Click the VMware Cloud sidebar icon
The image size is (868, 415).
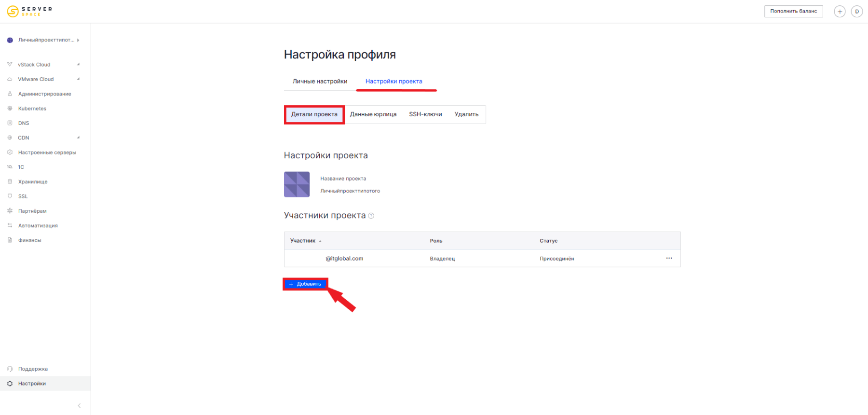(10, 79)
